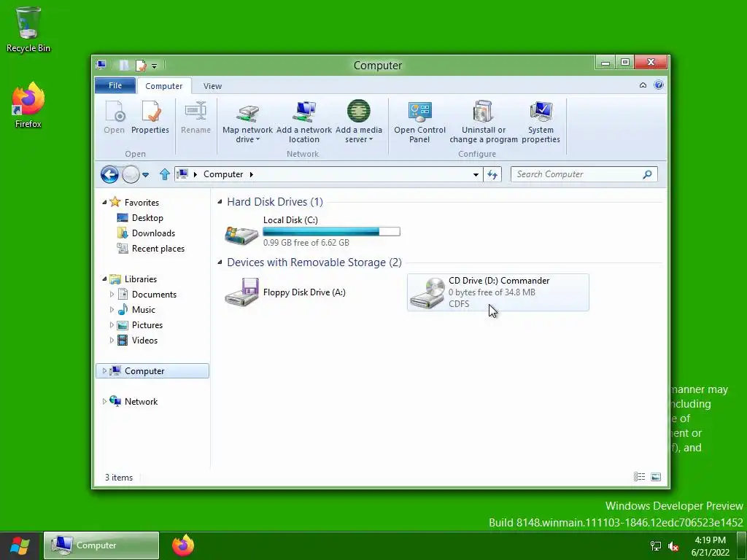Select Network in the navigation pane

pyautogui.click(x=141, y=402)
